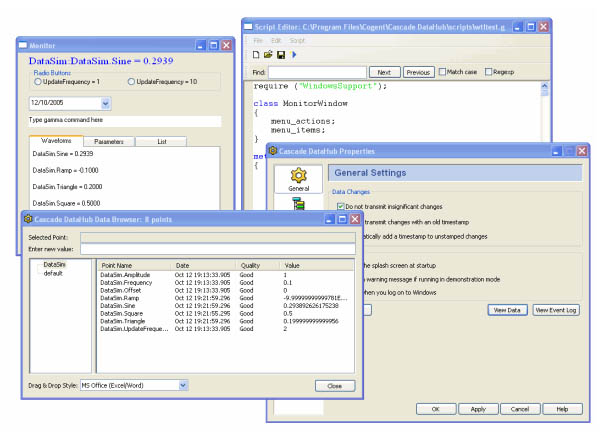Switch to the Parameters tab
This screenshot has height=442, width=606.
click(x=109, y=142)
